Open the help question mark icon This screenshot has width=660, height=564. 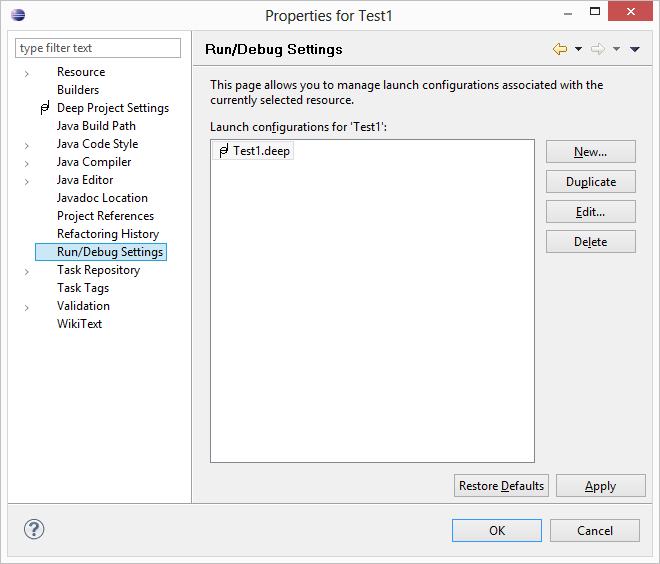click(33, 530)
